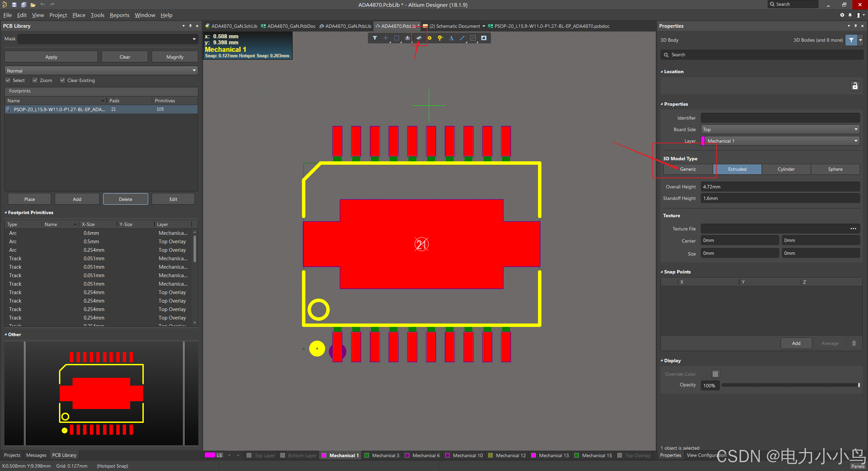The width and height of the screenshot is (868, 471).
Task: Click the Panels button at bottom right
Action: 858,466
